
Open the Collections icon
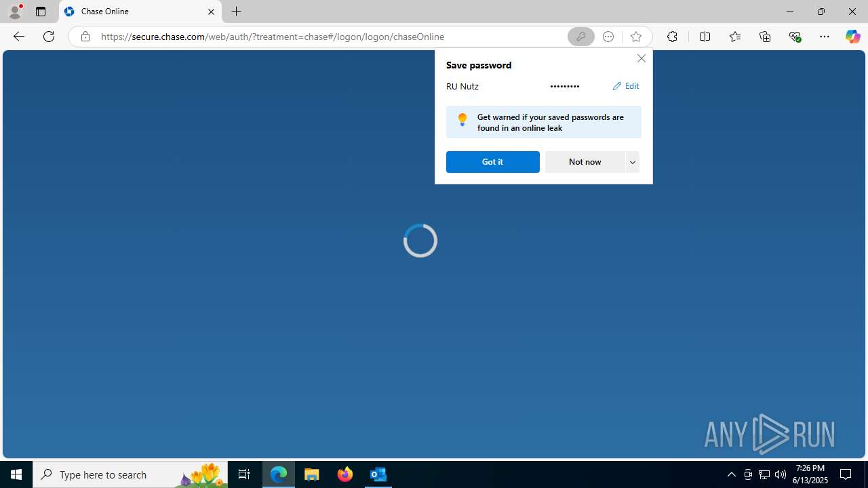(765, 37)
